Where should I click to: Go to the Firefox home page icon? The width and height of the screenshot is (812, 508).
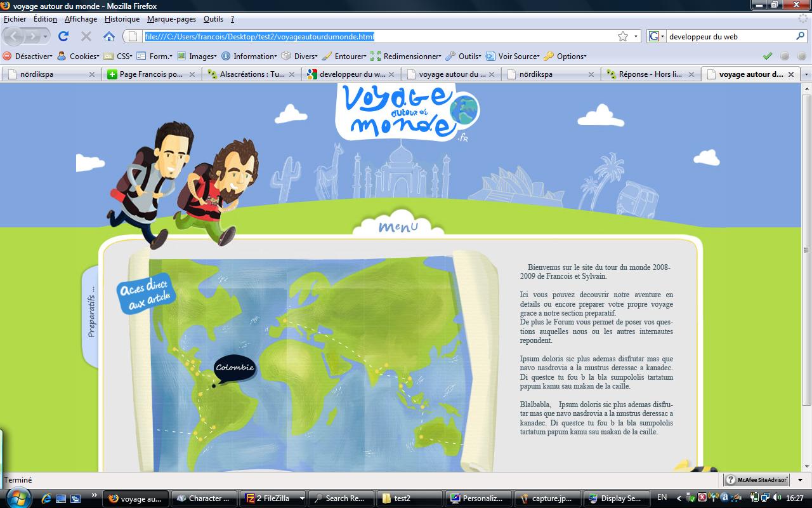click(109, 36)
